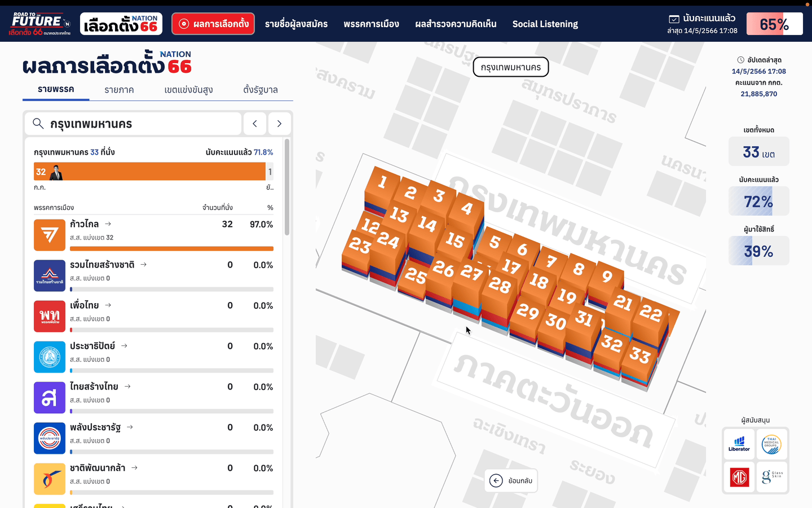The height and width of the screenshot is (508, 812).
Task: Click the ย้อนกลับ back button
Action: click(x=511, y=480)
